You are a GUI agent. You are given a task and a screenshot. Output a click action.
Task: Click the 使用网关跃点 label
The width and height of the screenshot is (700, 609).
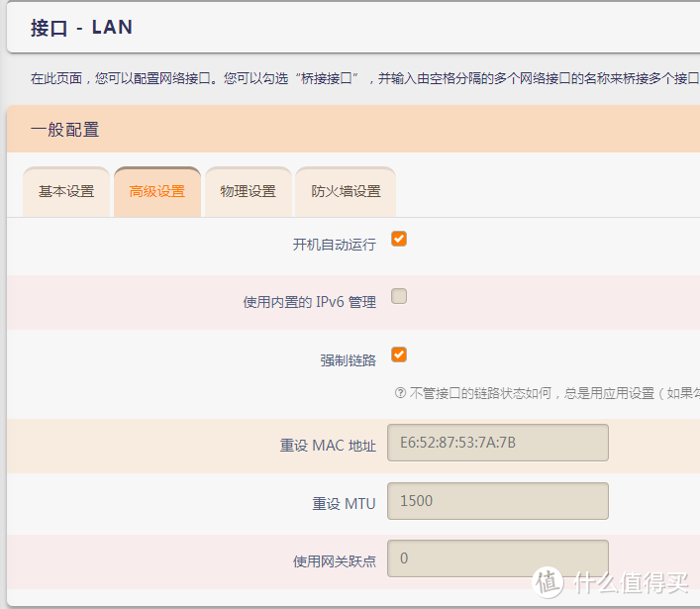coord(334,561)
